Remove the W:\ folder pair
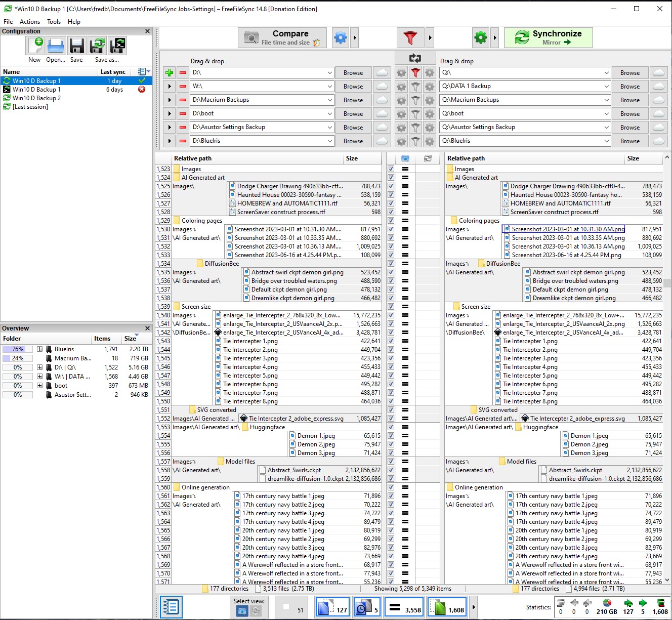Image resolution: width=672 pixels, height=620 pixels. pyautogui.click(x=183, y=87)
